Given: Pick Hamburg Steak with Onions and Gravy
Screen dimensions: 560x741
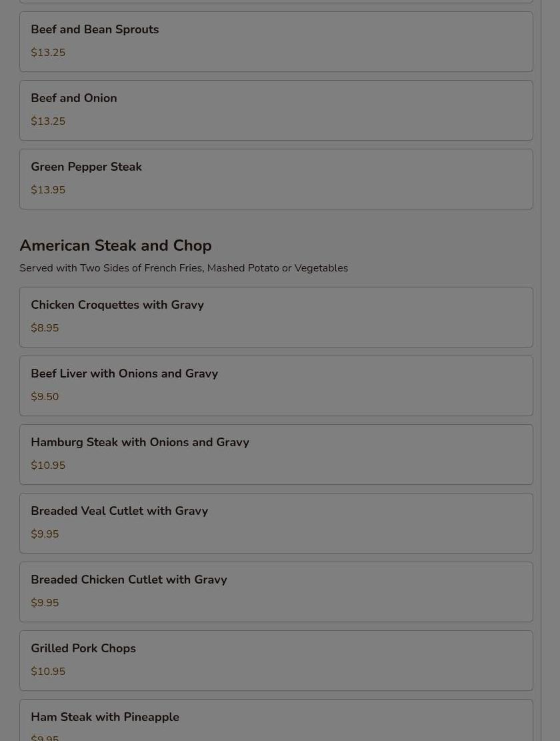Looking at the screenshot, I should pyautogui.click(x=276, y=455).
